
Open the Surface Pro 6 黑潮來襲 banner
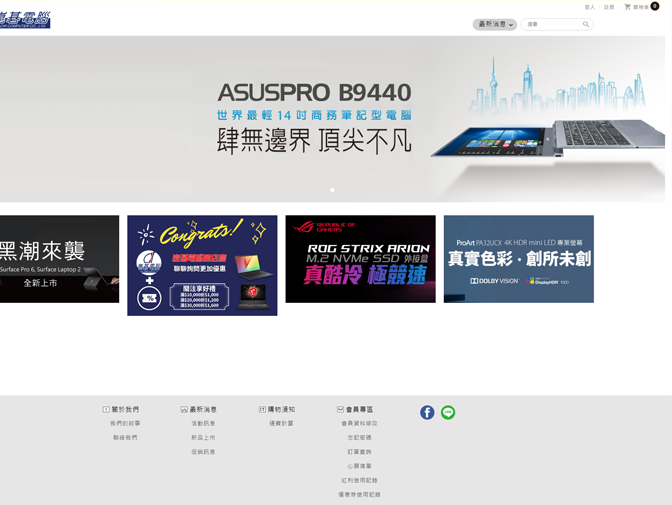click(60, 259)
